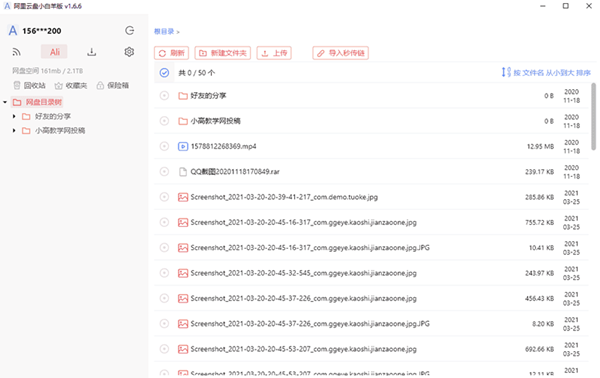Expand the 好友的分享 tree folder
This screenshot has width=600, height=378.
[x=14, y=116]
